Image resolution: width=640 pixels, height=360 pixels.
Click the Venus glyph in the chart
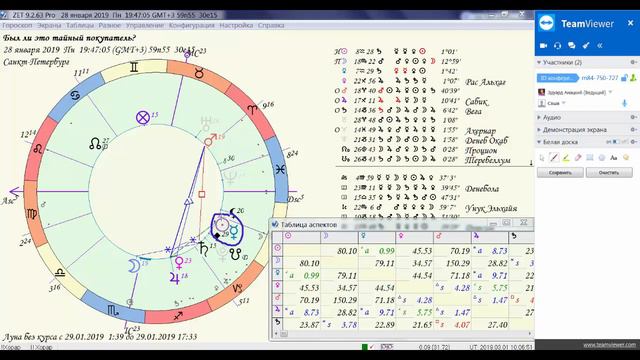tap(179, 262)
